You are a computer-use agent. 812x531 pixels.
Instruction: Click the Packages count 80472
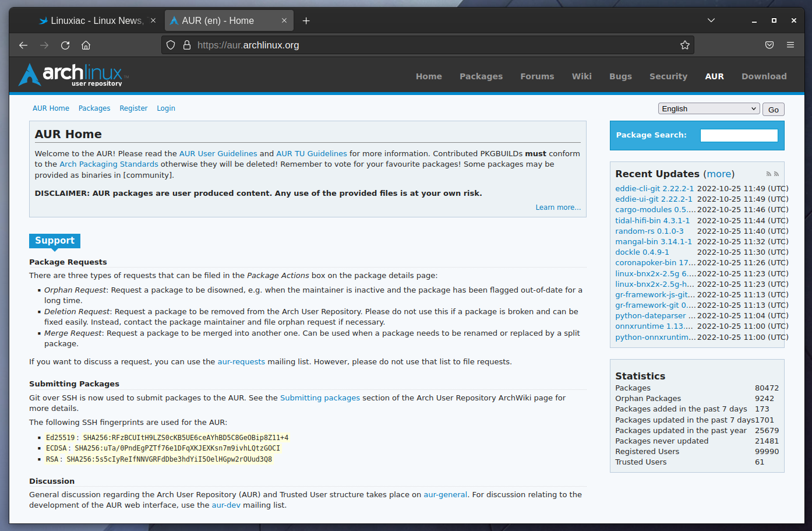tap(767, 388)
